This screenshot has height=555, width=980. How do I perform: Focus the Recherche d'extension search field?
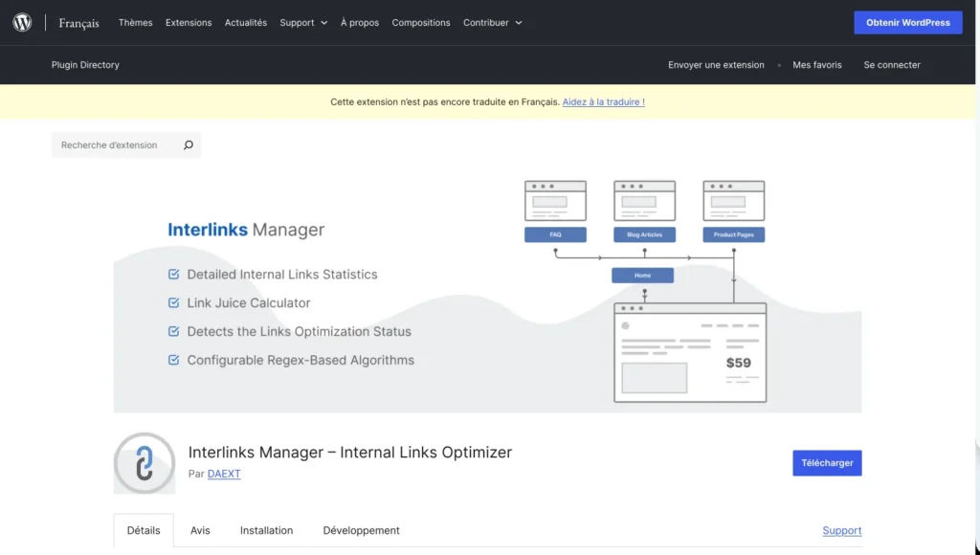click(x=126, y=145)
